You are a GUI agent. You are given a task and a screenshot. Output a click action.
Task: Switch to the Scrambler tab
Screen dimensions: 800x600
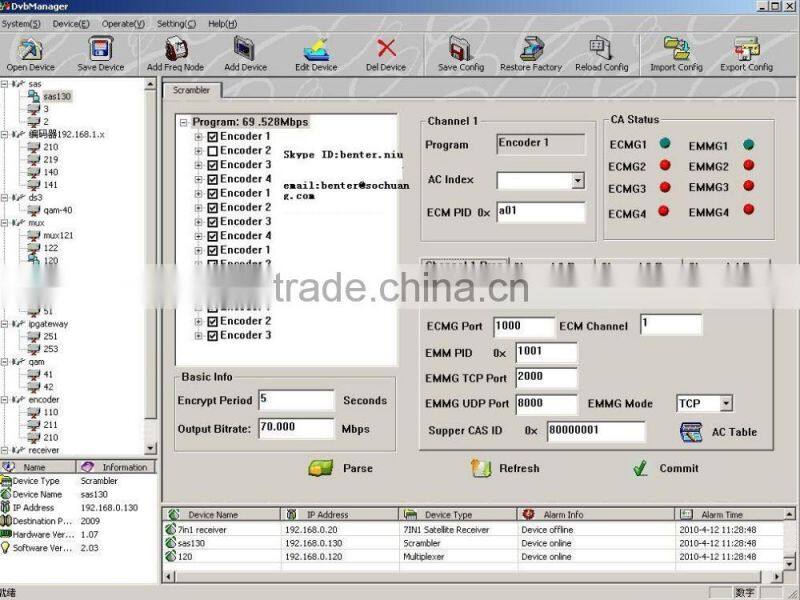click(x=191, y=90)
